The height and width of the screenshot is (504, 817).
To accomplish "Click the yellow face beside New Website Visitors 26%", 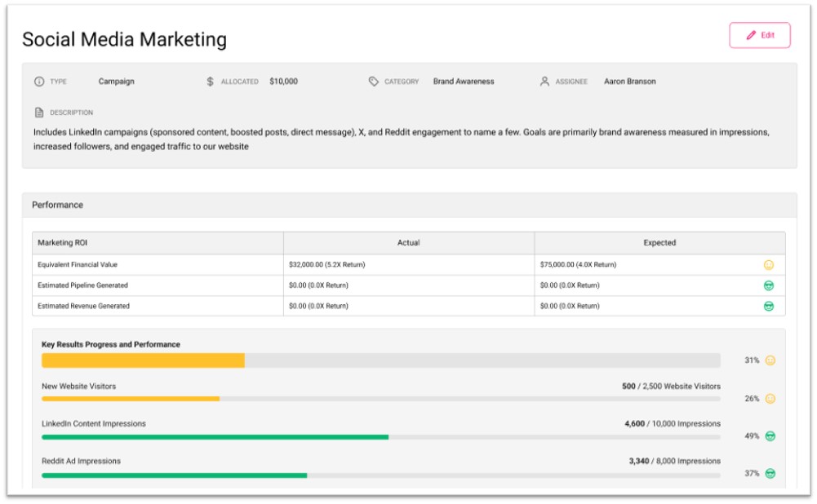I will point(770,399).
